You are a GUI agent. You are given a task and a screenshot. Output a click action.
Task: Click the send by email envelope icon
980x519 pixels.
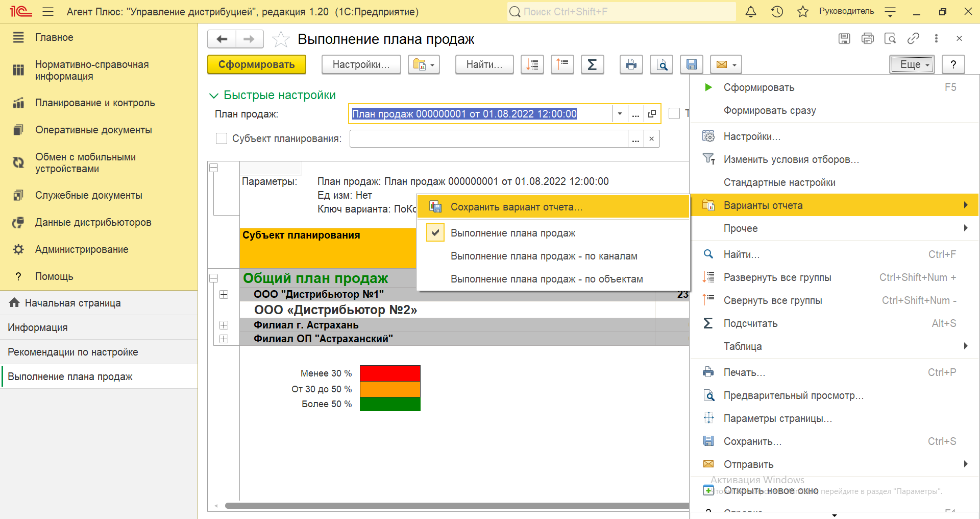tap(726, 64)
